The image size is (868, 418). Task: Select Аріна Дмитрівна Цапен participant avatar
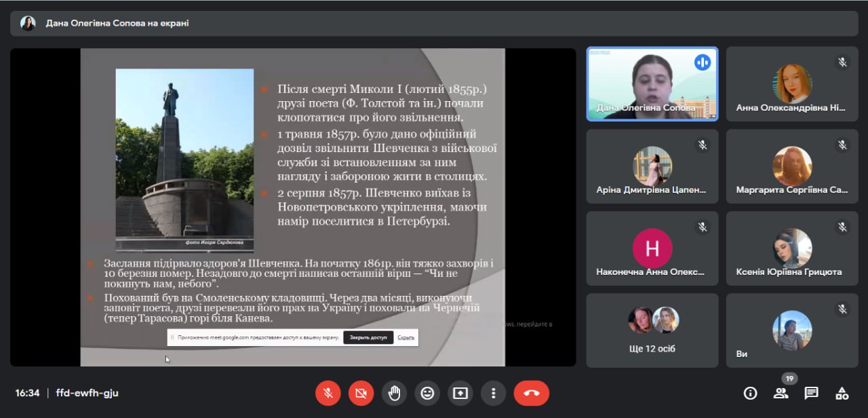click(x=652, y=166)
